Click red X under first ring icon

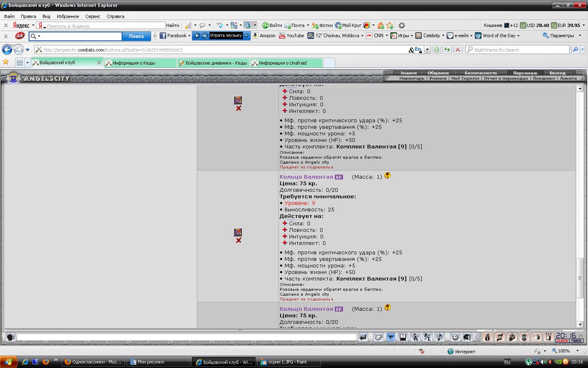click(238, 108)
